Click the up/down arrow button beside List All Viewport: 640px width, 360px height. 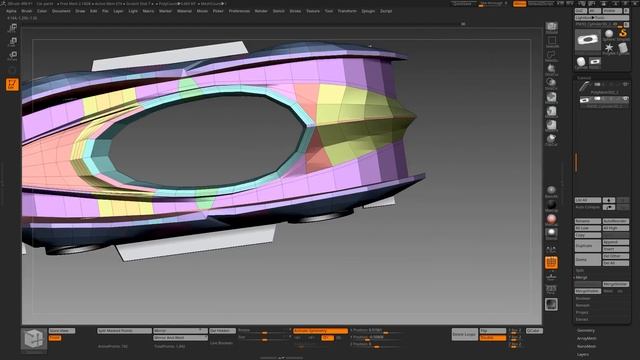[x=609, y=200]
